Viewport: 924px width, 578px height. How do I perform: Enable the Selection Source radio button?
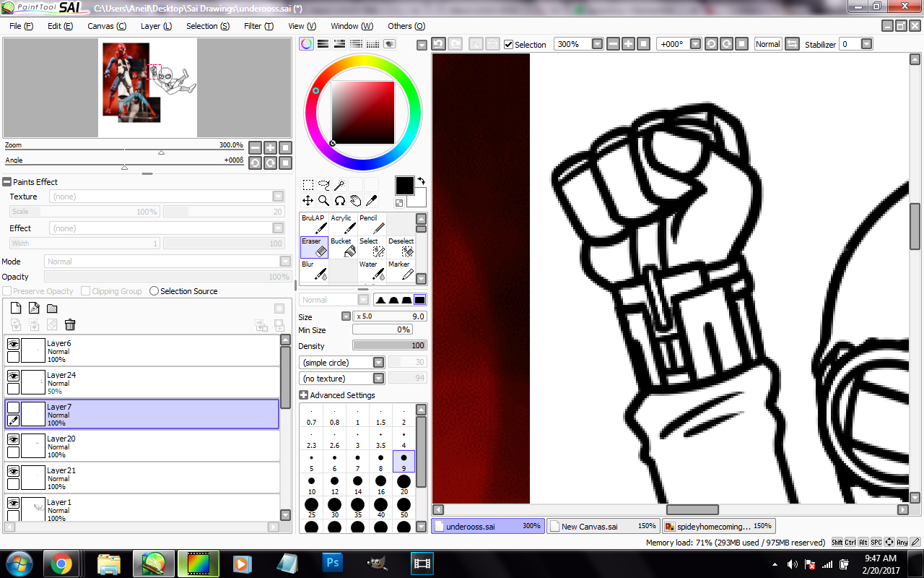154,291
